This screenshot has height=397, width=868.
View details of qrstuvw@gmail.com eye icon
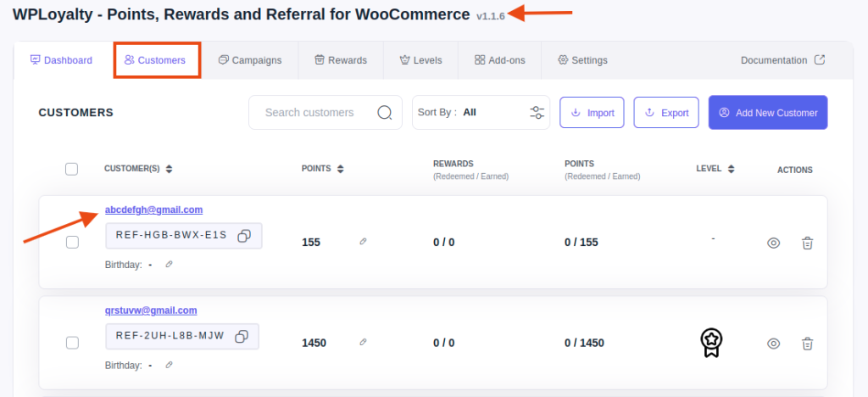[x=773, y=344]
